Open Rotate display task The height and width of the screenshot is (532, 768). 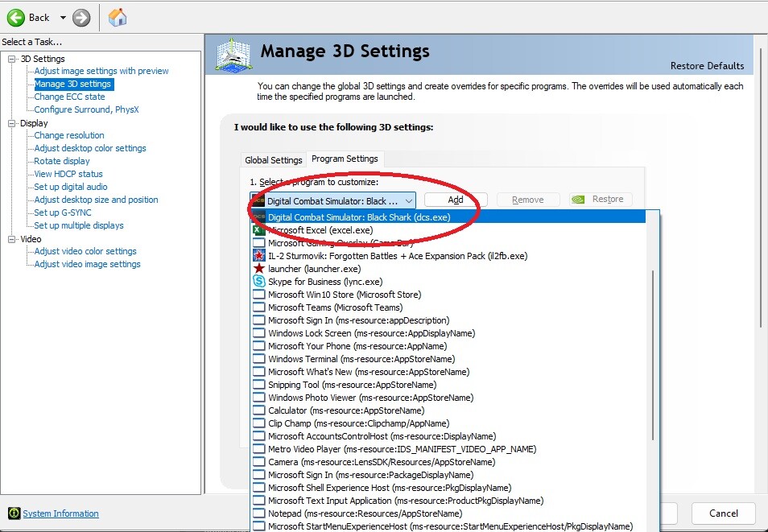tap(62, 161)
